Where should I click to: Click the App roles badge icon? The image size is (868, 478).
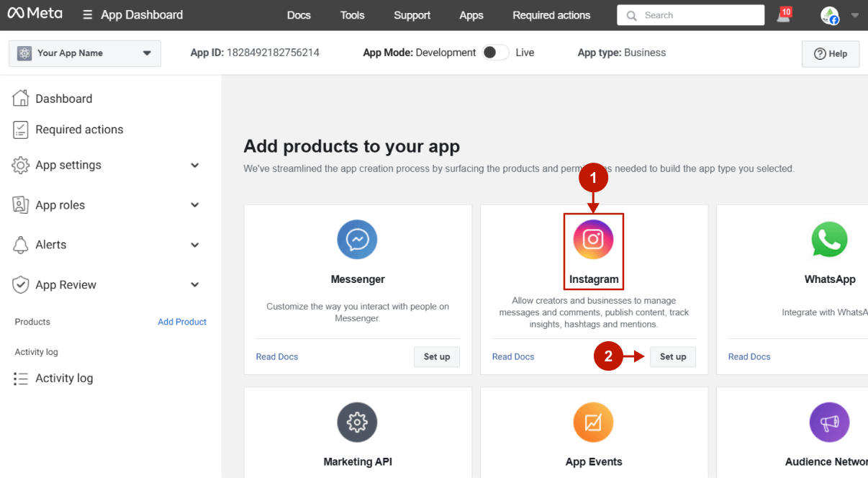click(x=21, y=205)
